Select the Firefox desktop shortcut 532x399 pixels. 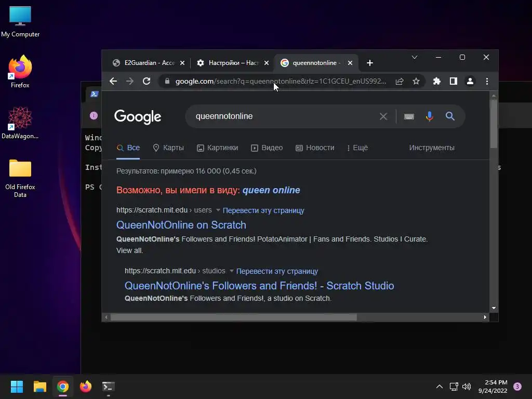pos(20,72)
